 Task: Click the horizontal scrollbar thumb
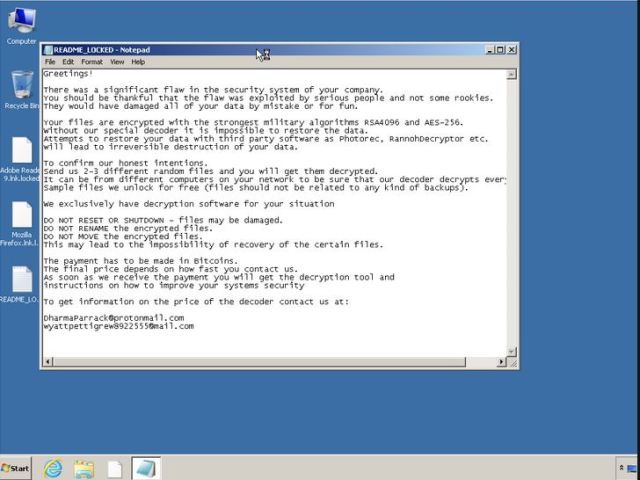(259, 362)
